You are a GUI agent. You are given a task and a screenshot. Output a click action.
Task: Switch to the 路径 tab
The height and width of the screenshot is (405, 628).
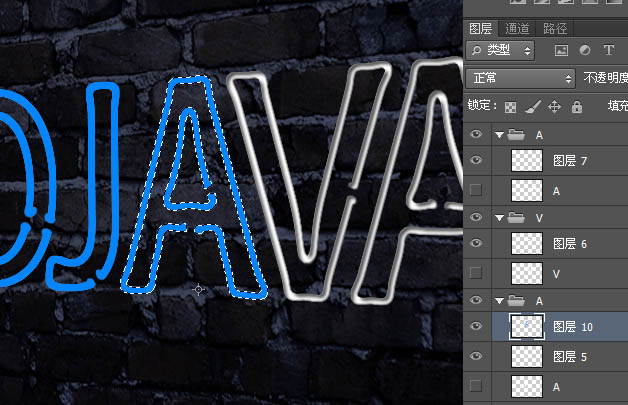[x=555, y=29]
